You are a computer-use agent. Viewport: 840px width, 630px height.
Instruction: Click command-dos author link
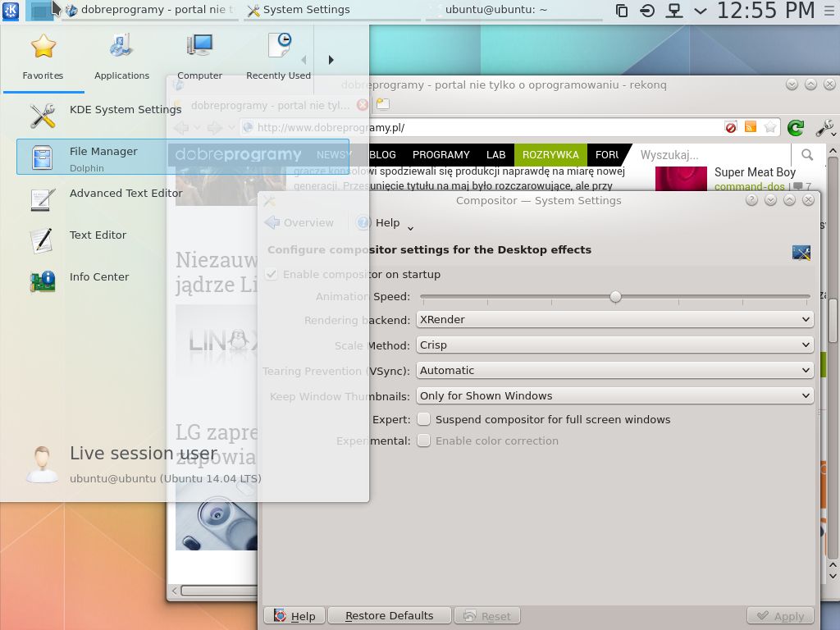point(750,186)
